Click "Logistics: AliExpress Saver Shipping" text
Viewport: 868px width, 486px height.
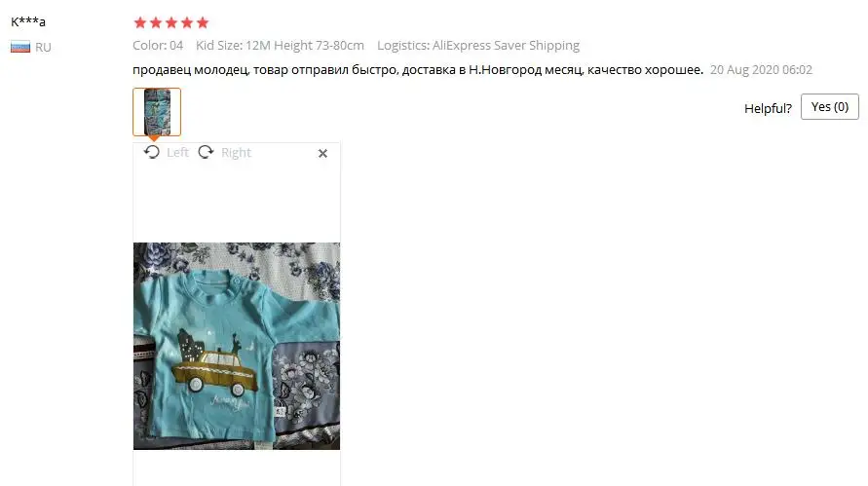tap(478, 46)
